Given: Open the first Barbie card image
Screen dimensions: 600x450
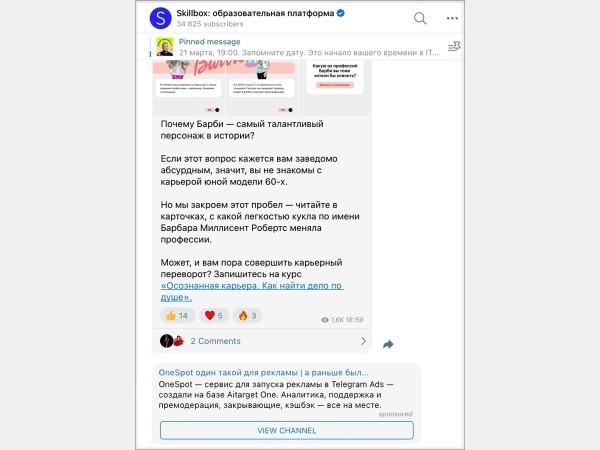Looking at the screenshot, I should pos(189,87).
